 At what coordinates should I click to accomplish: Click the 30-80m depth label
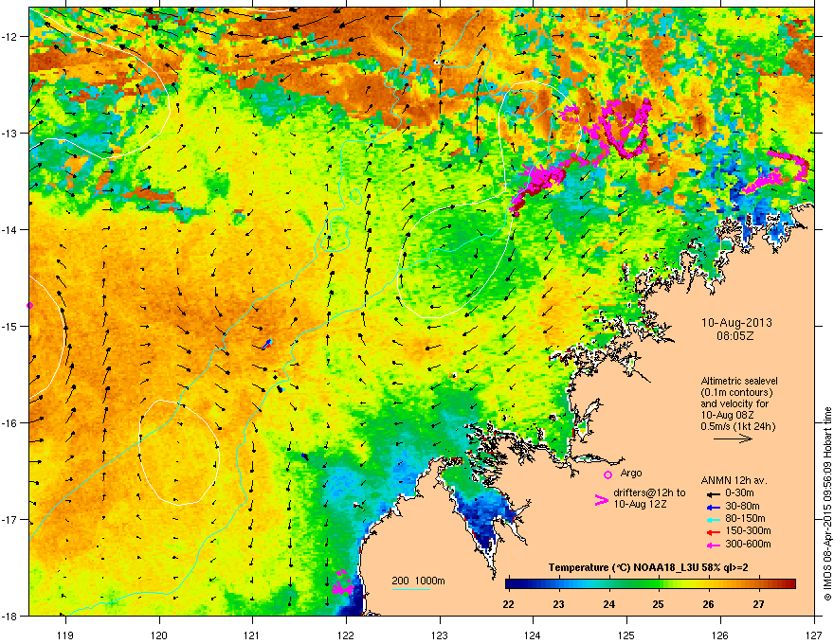742,507
